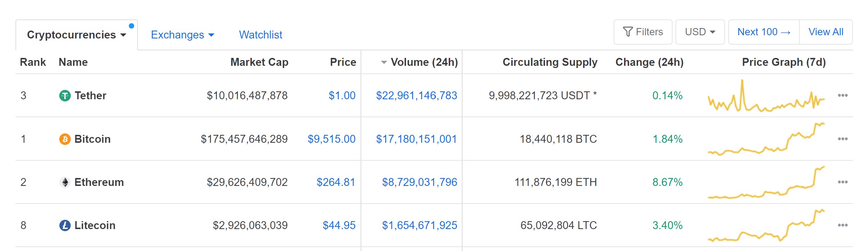Click the Litecoin blue logo icon
This screenshot has height=251, width=868.
65,225
